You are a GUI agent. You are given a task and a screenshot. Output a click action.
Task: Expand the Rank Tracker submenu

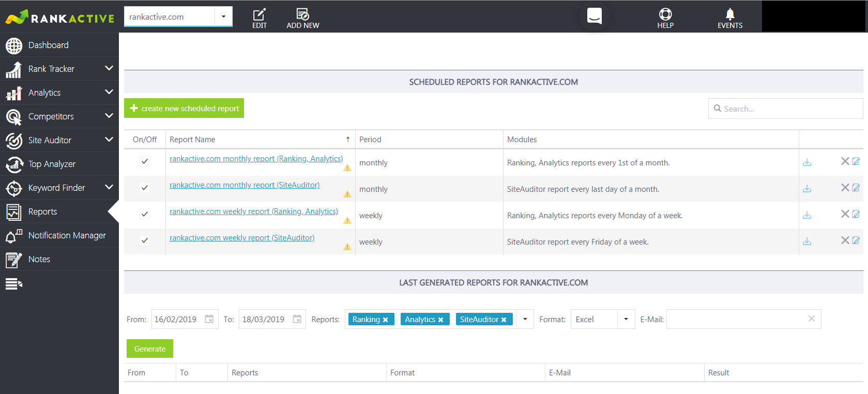pyautogui.click(x=109, y=68)
